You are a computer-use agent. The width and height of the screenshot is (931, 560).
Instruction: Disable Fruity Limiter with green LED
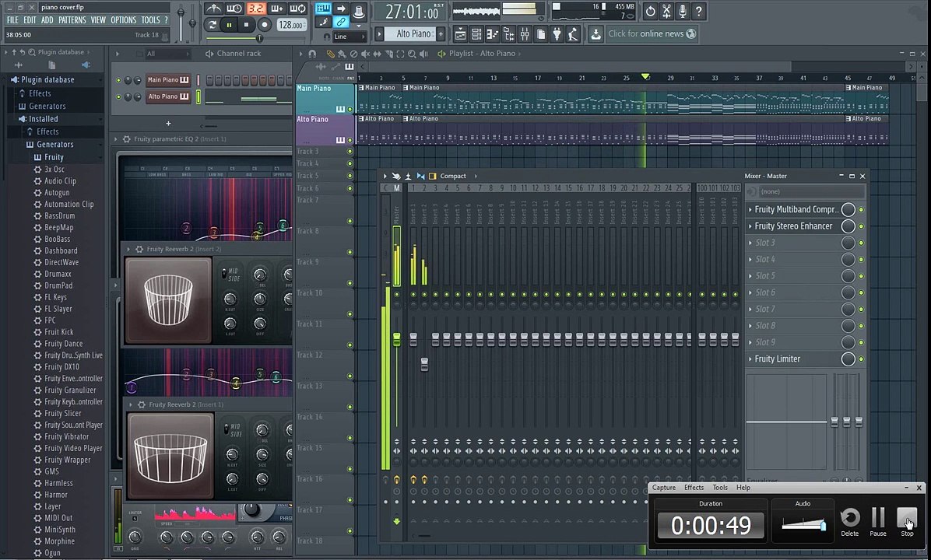coord(862,359)
